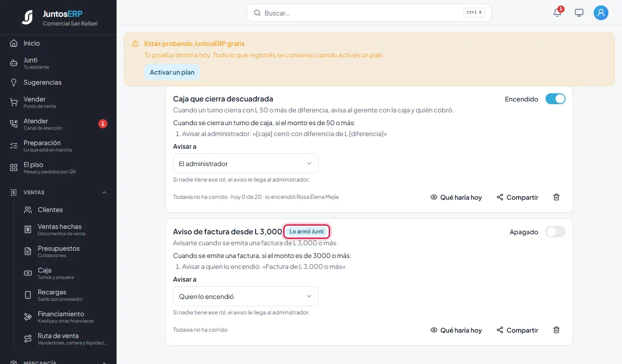The image size is (622, 364).
Task: Click the search magnifier icon
Action: [x=257, y=13]
